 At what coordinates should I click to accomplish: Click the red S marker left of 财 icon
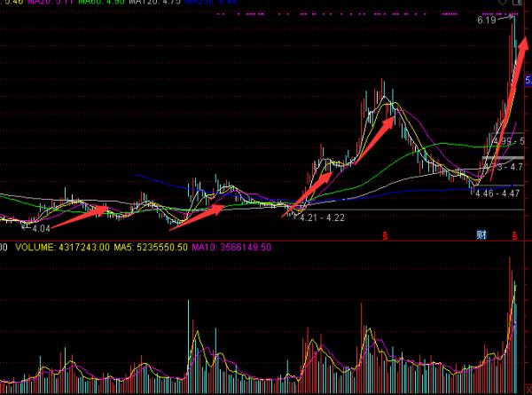[385, 235]
